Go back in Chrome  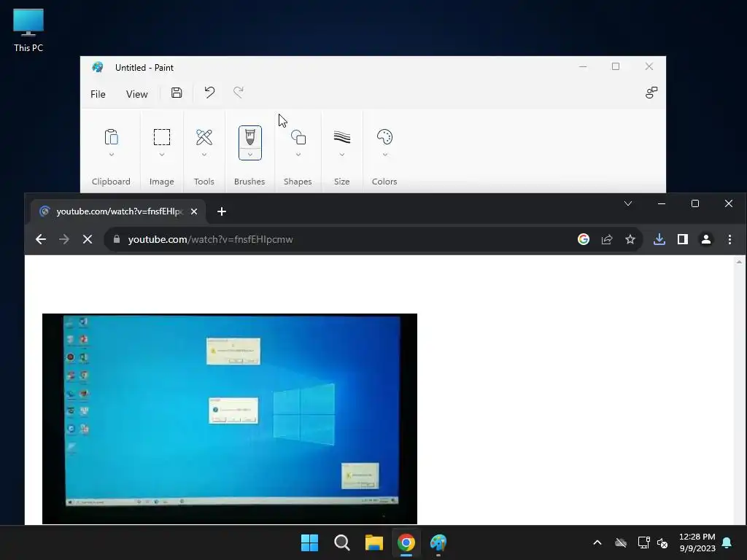point(41,239)
